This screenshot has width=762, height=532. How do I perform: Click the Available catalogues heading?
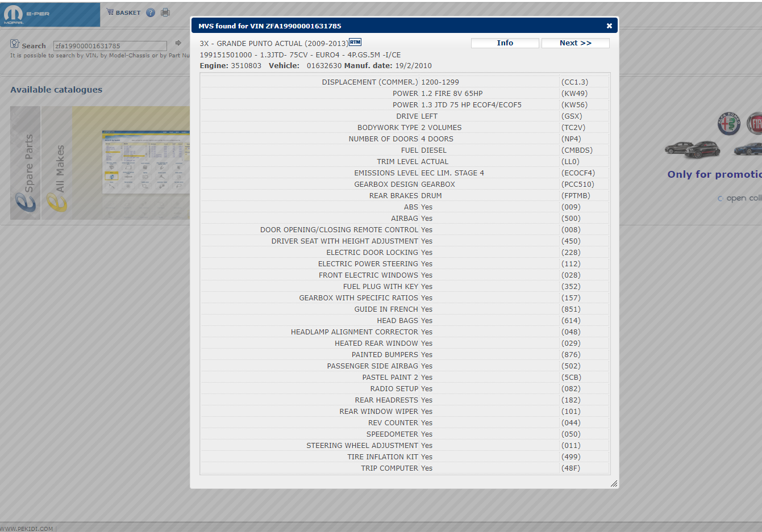[x=56, y=90]
